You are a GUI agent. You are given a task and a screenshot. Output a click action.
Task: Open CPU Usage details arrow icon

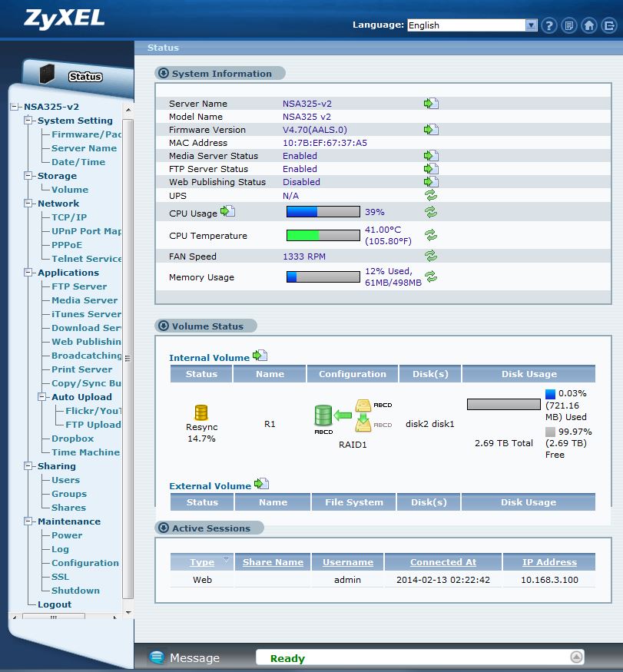tap(227, 211)
